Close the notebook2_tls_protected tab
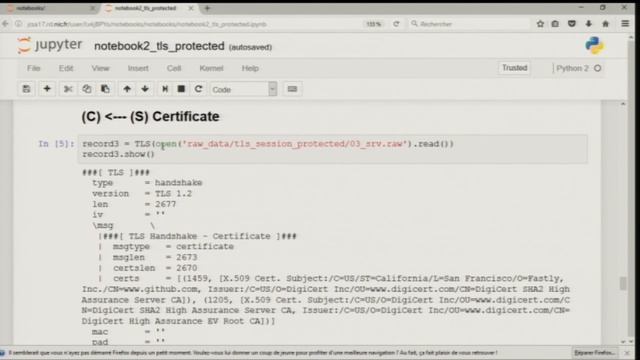The image size is (640, 360). point(191,8)
